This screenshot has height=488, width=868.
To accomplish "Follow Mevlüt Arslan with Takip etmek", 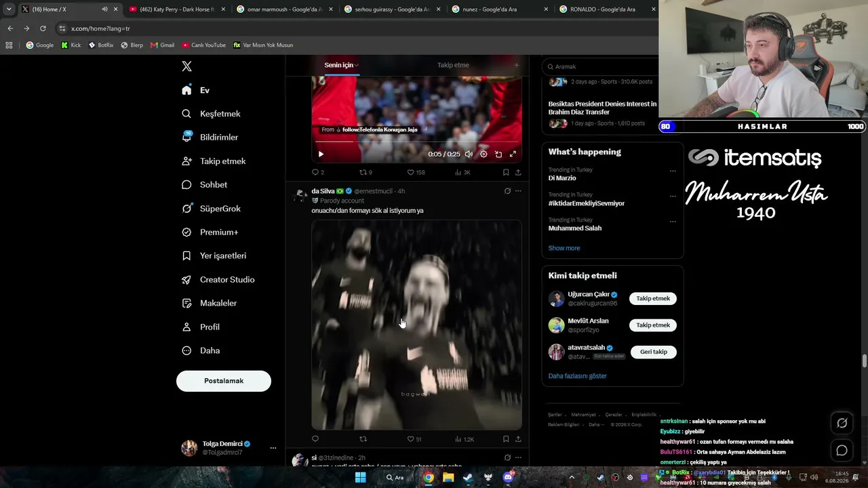I will click(x=653, y=325).
